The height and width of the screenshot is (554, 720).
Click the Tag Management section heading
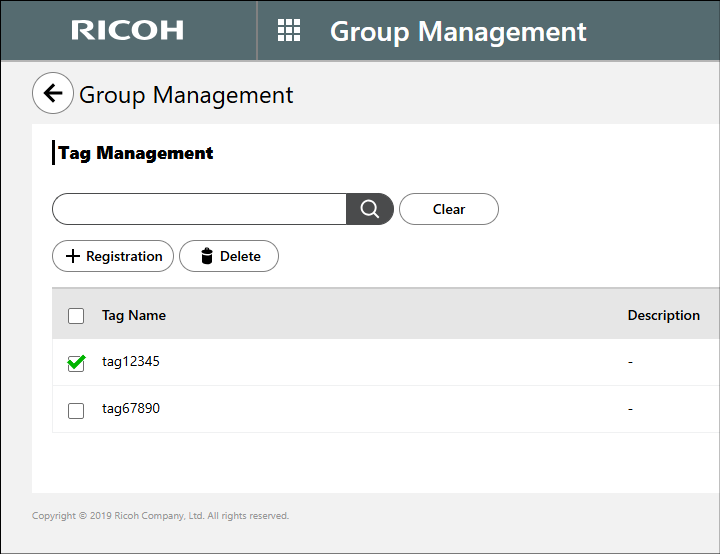coord(136,153)
